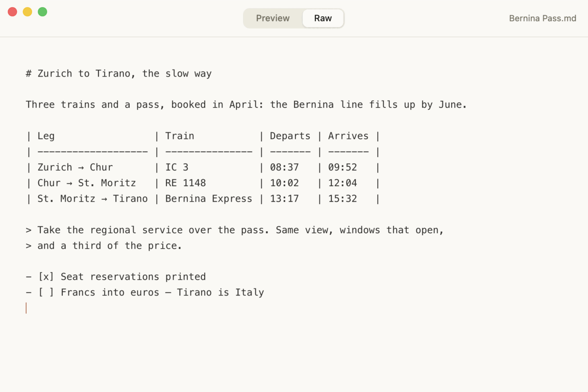Maximize the window with the green button
The image size is (588, 392).
[x=42, y=12]
